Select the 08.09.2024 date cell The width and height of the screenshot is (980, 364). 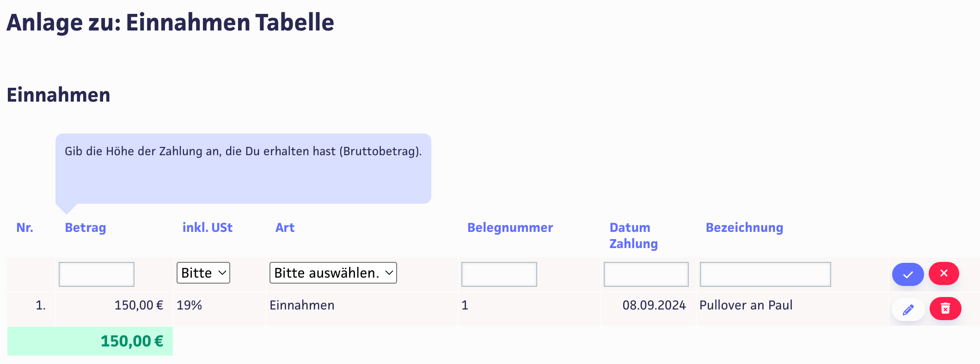[x=654, y=305]
